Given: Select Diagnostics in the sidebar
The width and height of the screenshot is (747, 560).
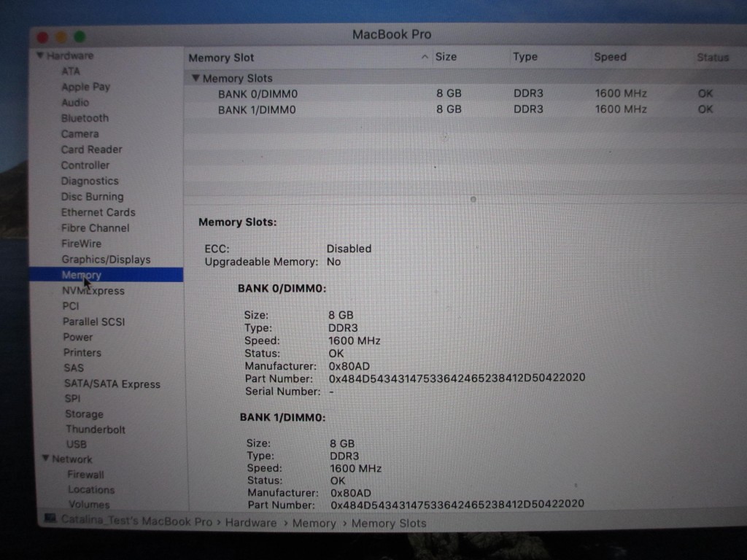Looking at the screenshot, I should pos(90,181).
